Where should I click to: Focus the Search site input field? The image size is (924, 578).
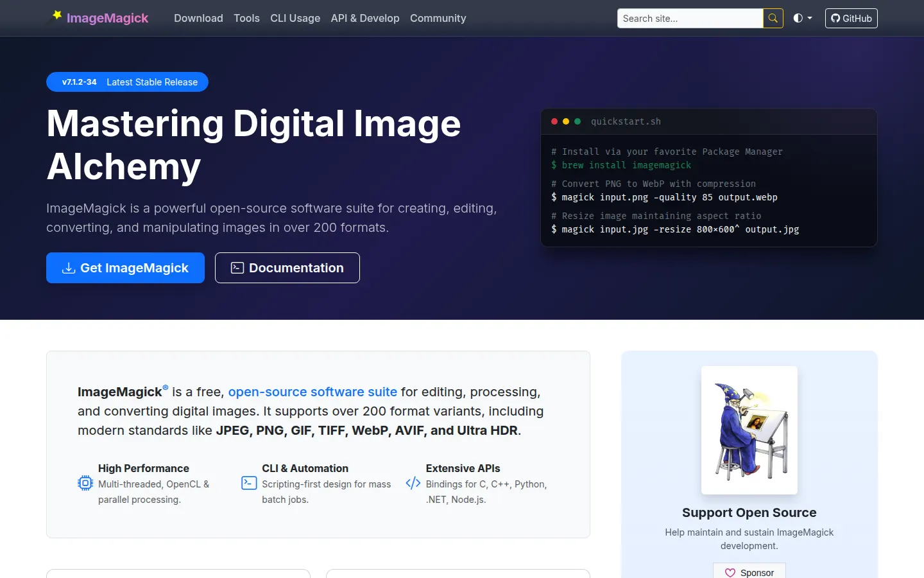pyautogui.click(x=690, y=19)
